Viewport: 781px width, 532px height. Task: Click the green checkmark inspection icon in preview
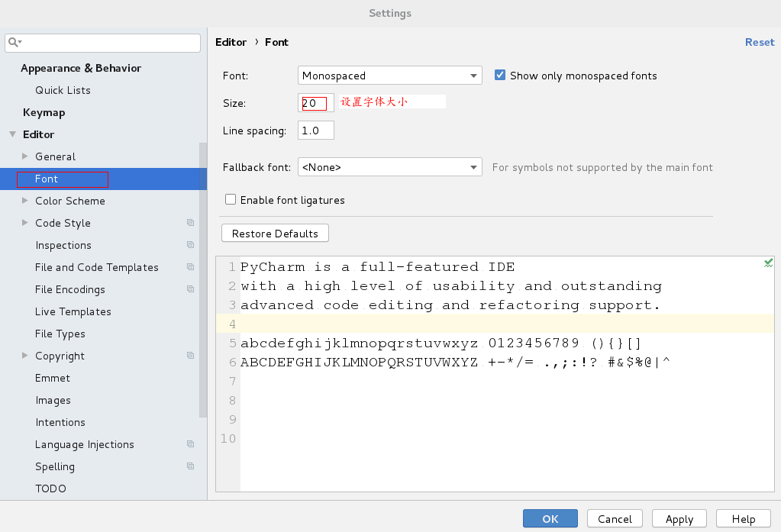point(769,263)
